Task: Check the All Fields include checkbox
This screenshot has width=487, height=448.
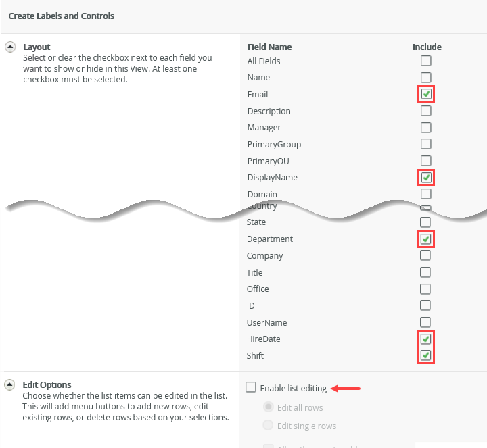Action: pyautogui.click(x=426, y=61)
